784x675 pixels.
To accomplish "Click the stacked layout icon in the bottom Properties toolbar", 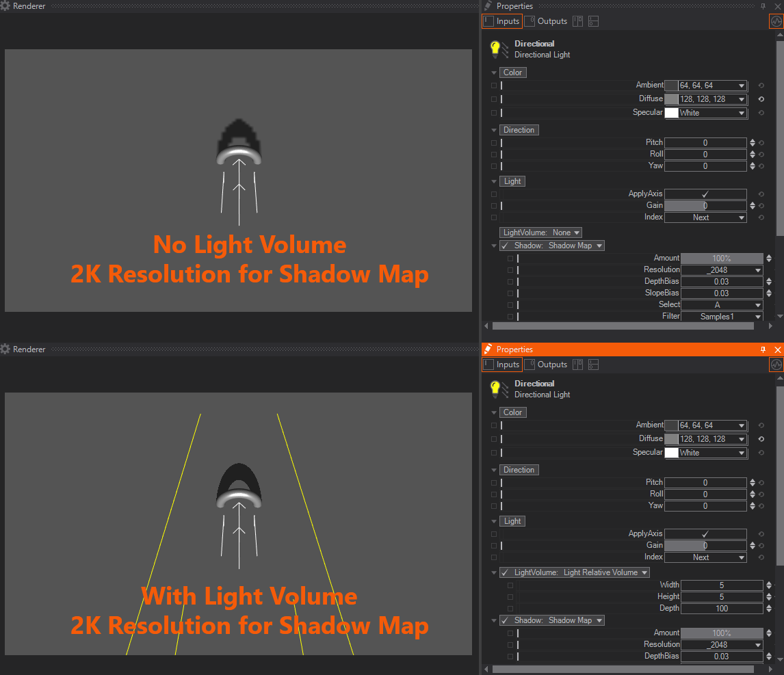I will [x=593, y=365].
